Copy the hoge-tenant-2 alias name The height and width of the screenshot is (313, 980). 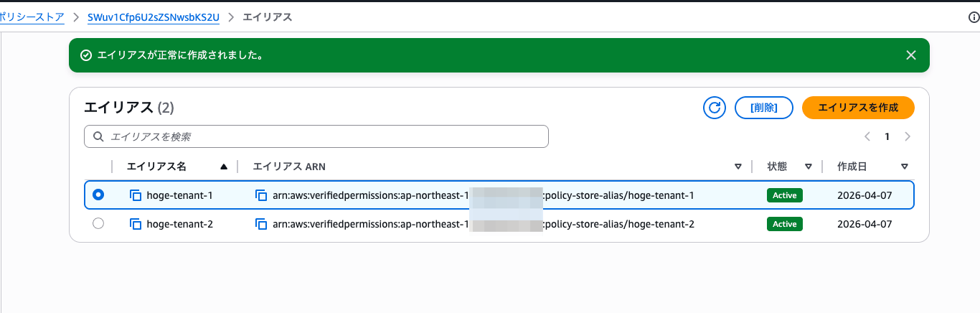pos(136,224)
